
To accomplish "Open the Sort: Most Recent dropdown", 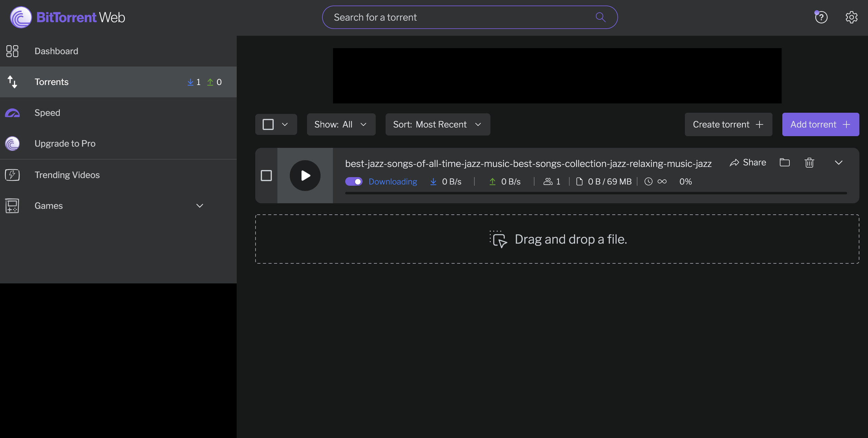I will pos(437,124).
